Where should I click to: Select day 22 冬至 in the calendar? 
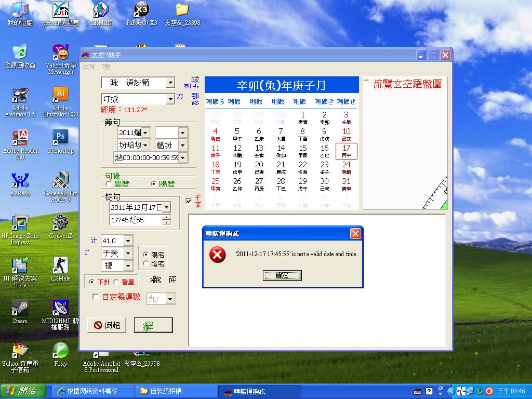pos(303,168)
